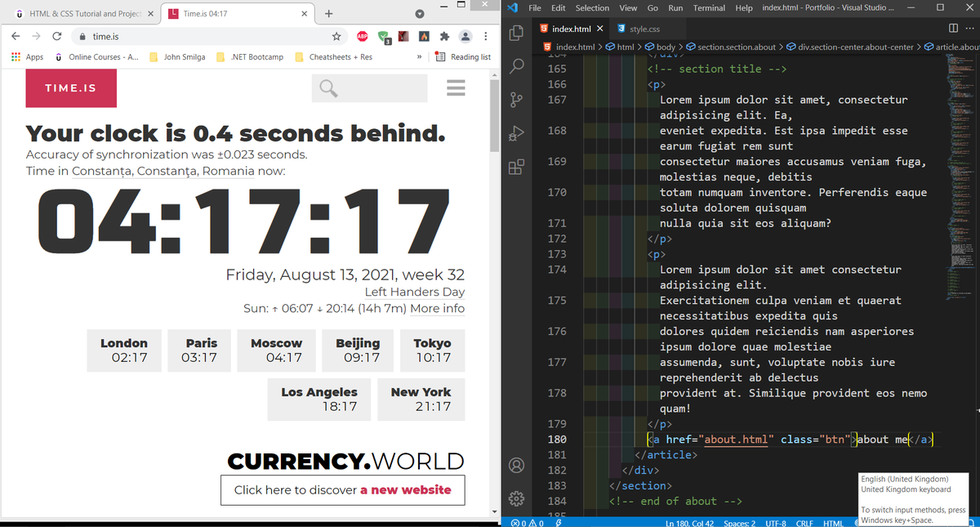
Task: Open VS Code editor More Actions menu
Action: click(969, 29)
